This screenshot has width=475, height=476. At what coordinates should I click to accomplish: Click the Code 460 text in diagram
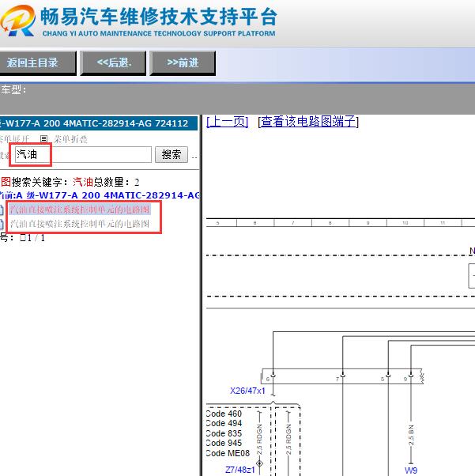coord(224,414)
